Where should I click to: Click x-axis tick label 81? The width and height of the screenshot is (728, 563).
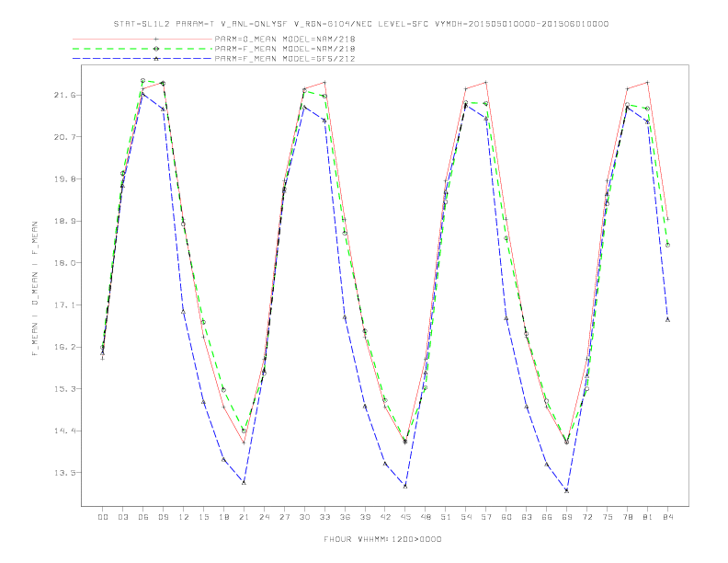pyautogui.click(x=648, y=517)
